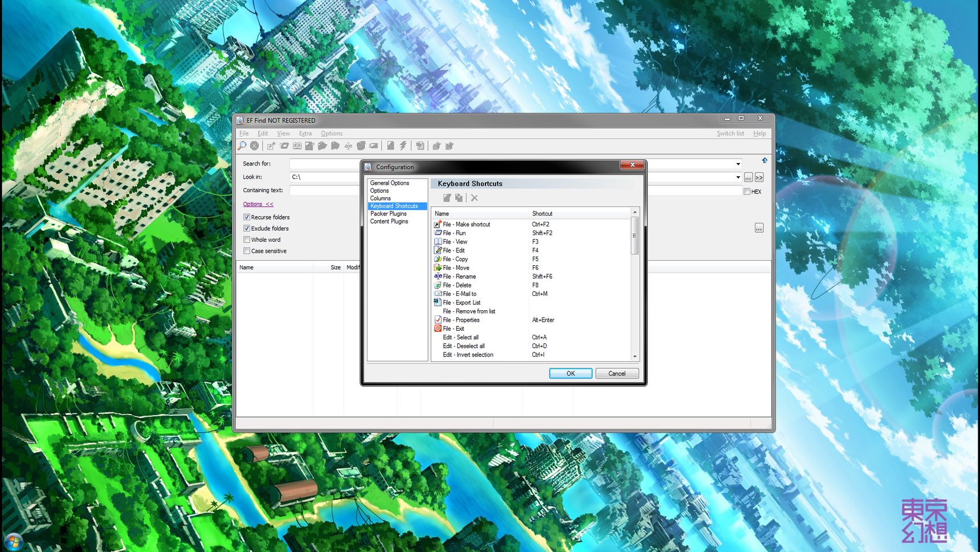Select Options in configuration tree

click(x=379, y=191)
